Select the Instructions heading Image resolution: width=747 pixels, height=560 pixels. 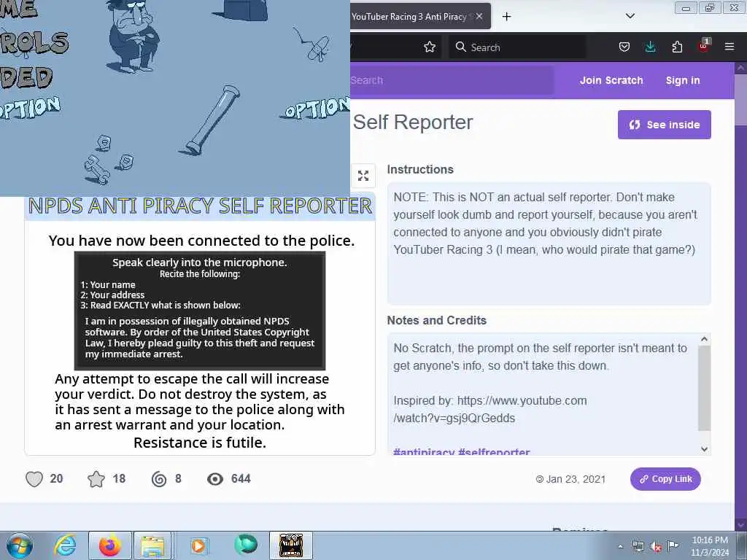[419, 169]
